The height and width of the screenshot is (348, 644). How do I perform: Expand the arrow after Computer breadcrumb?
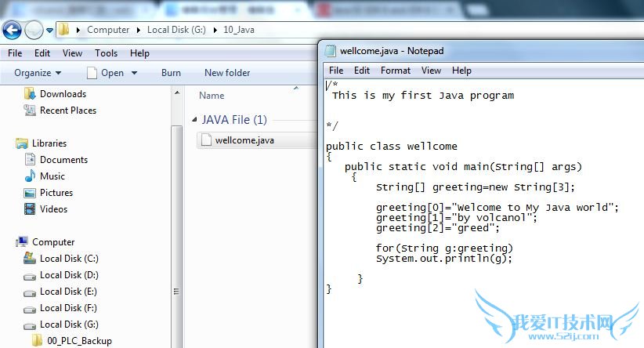[139, 30]
